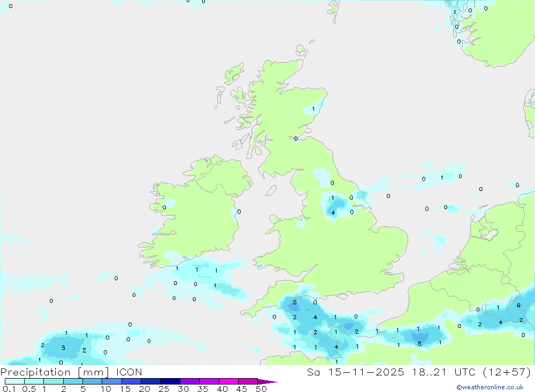Click the '25' legend scale label

[x=164, y=389]
